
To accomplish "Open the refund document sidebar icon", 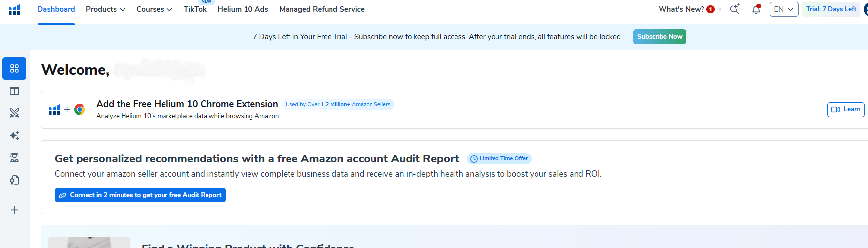I will [x=14, y=180].
